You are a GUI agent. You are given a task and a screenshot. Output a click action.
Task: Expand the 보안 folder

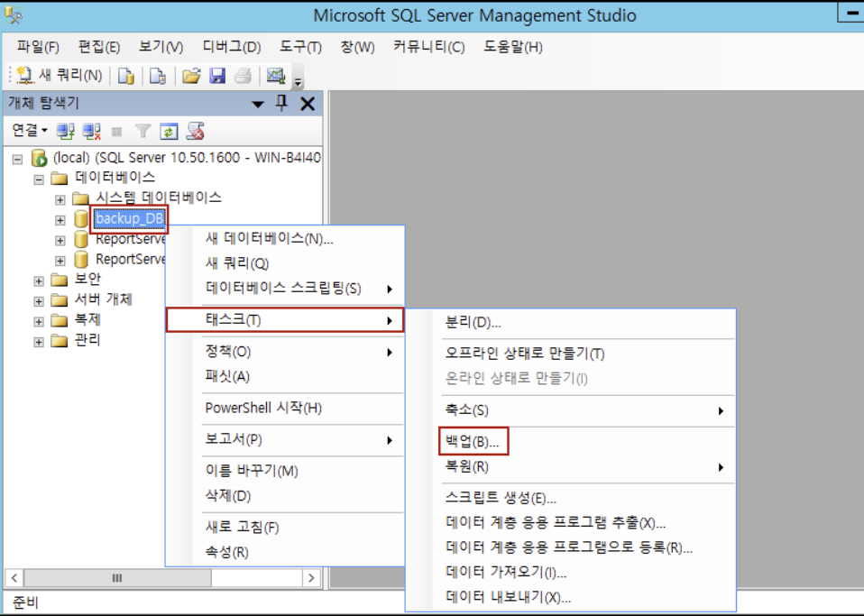click(x=39, y=281)
